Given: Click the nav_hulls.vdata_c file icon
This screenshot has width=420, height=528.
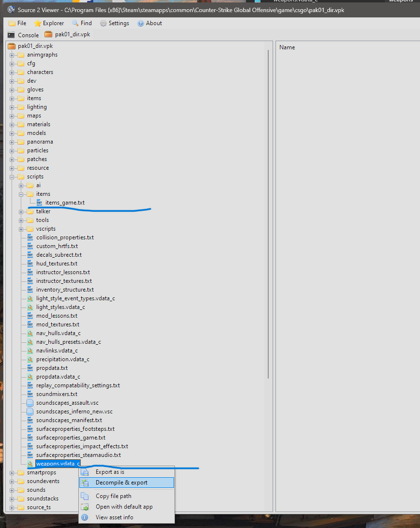Looking at the screenshot, I should (30, 333).
